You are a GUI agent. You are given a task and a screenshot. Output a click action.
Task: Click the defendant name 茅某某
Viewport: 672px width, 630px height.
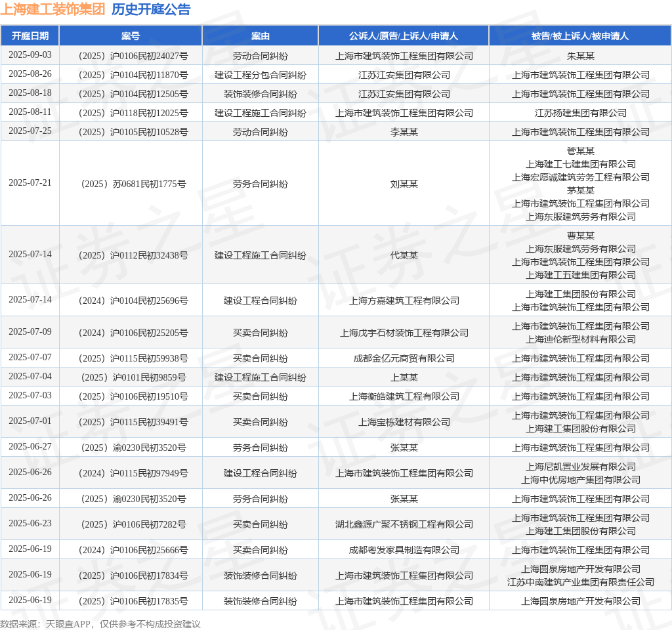coord(581,190)
